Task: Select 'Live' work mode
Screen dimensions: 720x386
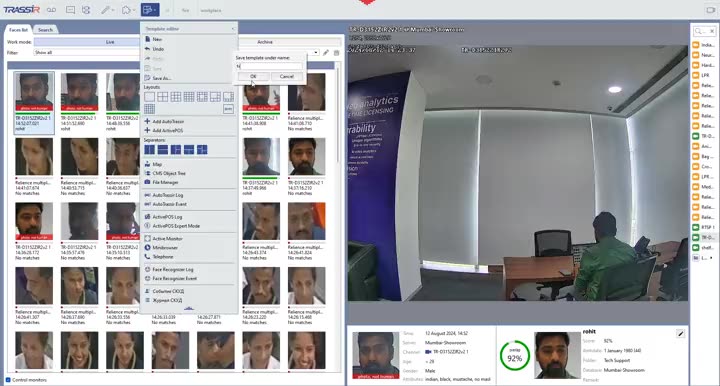Action: (110, 42)
